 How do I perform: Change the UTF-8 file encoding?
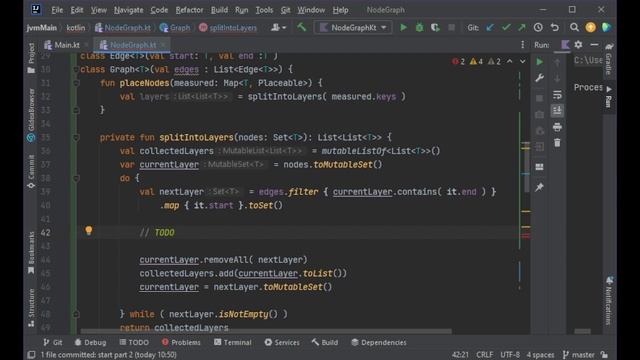click(x=510, y=355)
